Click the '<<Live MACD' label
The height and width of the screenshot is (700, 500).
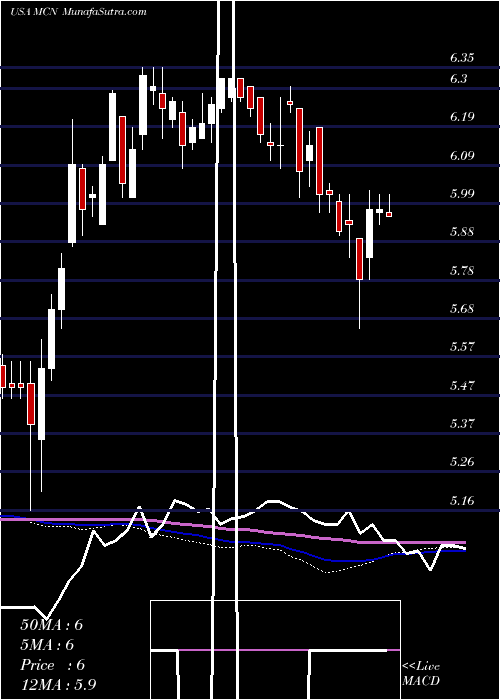(421, 674)
